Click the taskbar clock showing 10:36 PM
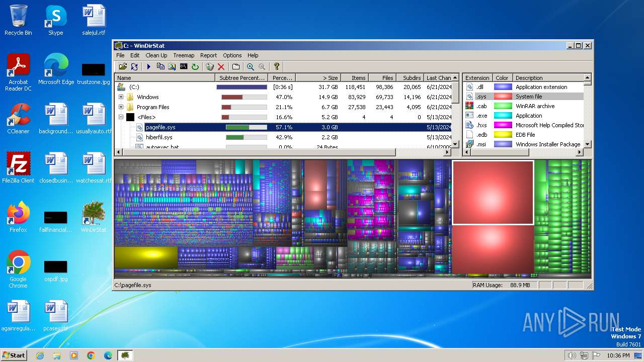The height and width of the screenshot is (362, 644). click(618, 355)
